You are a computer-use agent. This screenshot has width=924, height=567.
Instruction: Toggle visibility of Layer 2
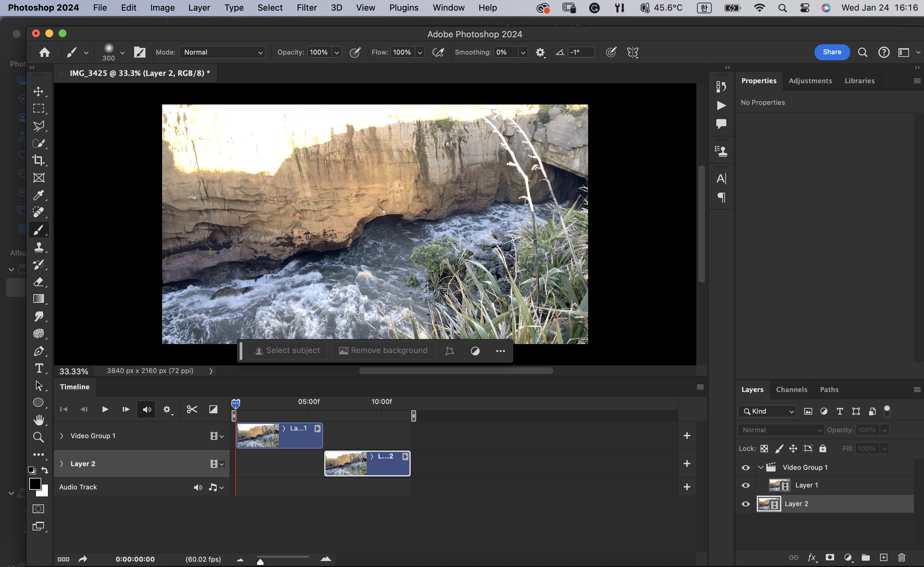click(746, 504)
